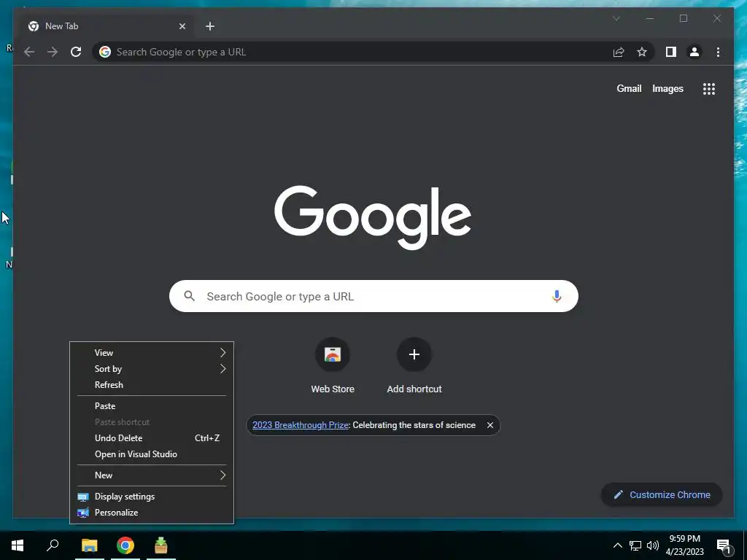Expand the New submenu
This screenshot has height=560, width=747.
click(x=152, y=475)
